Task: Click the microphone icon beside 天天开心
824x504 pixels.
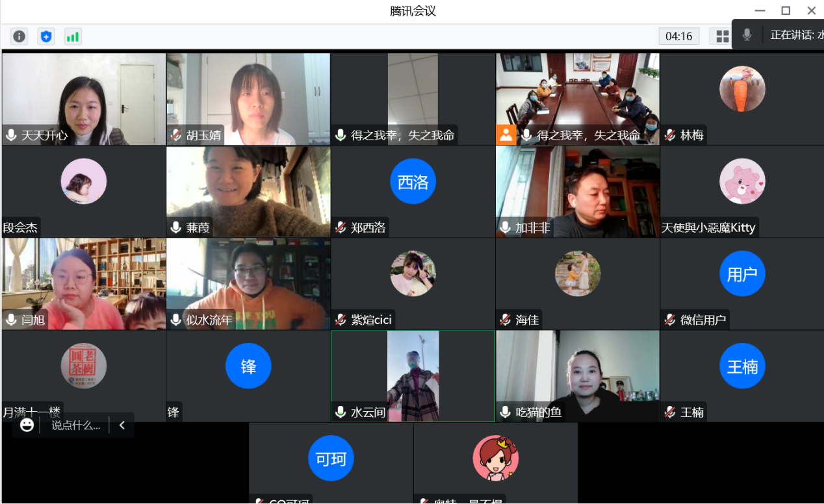Action: pyautogui.click(x=11, y=135)
